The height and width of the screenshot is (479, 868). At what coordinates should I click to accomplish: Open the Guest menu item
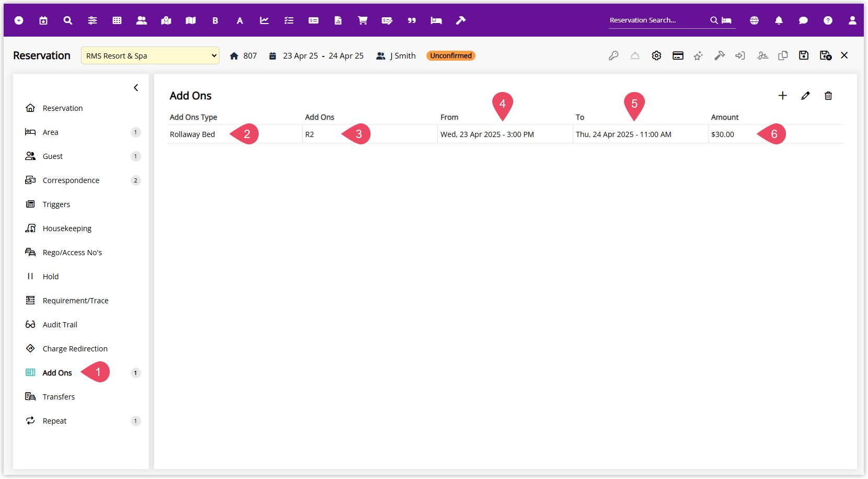click(82, 156)
